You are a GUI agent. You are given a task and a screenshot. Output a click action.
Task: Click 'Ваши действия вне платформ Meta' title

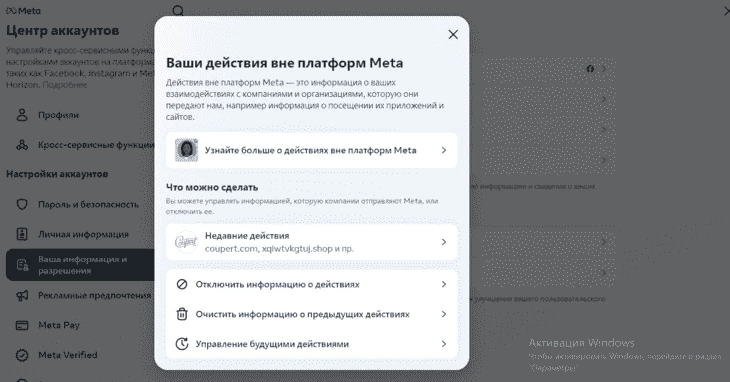[284, 63]
